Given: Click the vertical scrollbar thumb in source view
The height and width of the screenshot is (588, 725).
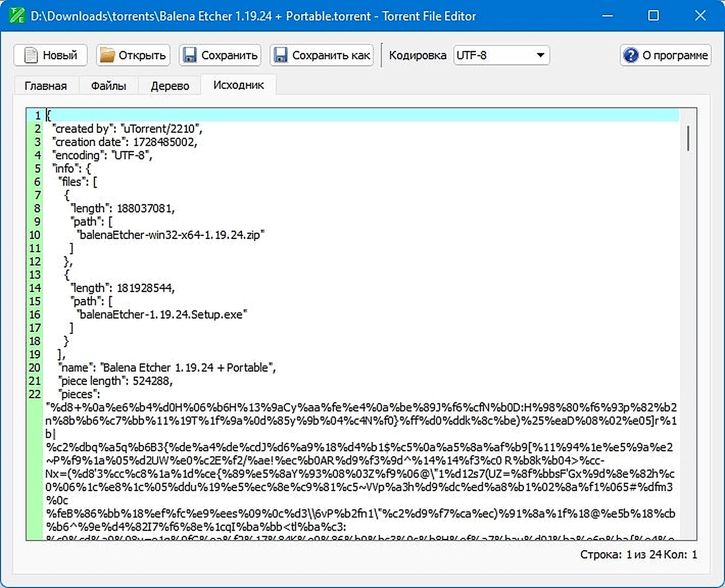Looking at the screenshot, I should click(x=688, y=138).
